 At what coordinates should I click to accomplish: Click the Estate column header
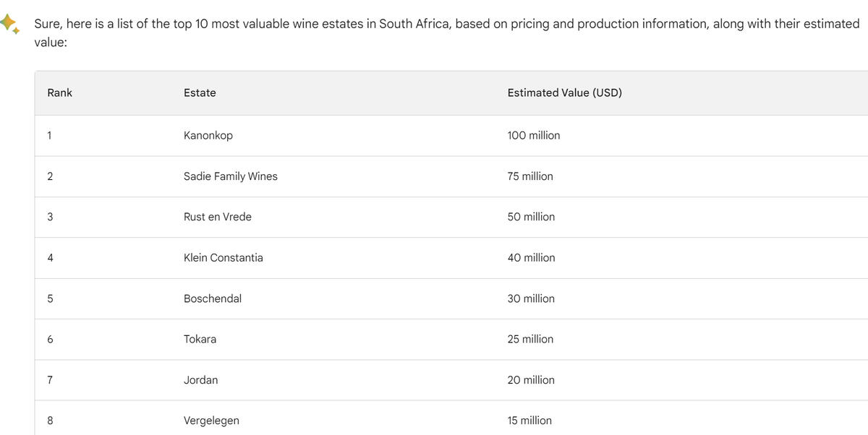[200, 92]
